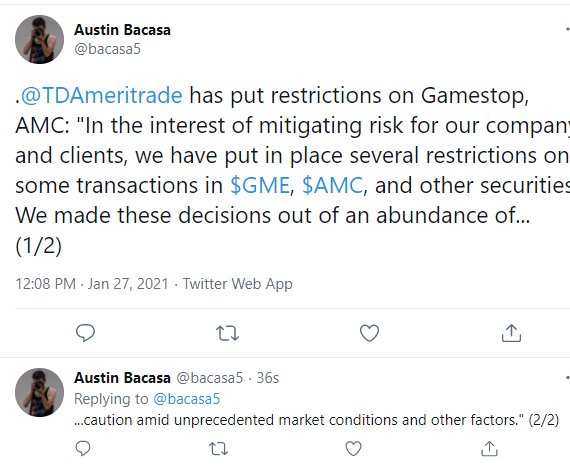Click Austin Bacasa avatar on main tweet
Image resolution: width=570 pixels, height=467 pixels.
pyautogui.click(x=39, y=39)
